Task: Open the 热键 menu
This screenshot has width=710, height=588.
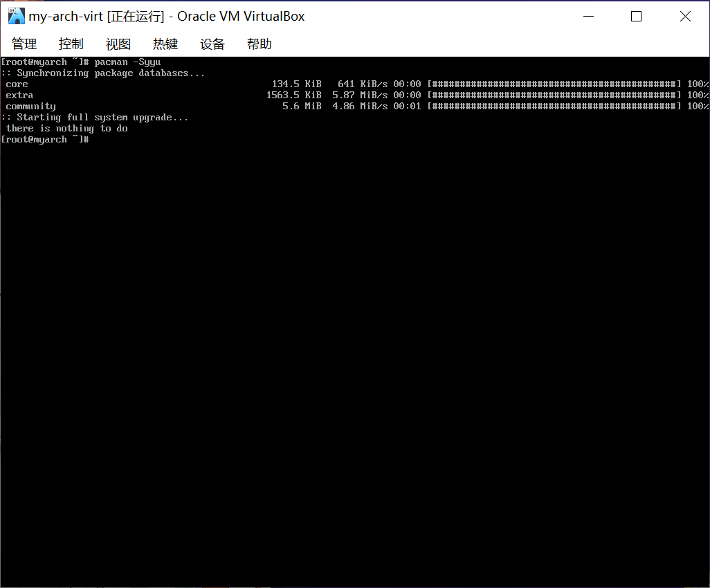Action: coord(165,44)
